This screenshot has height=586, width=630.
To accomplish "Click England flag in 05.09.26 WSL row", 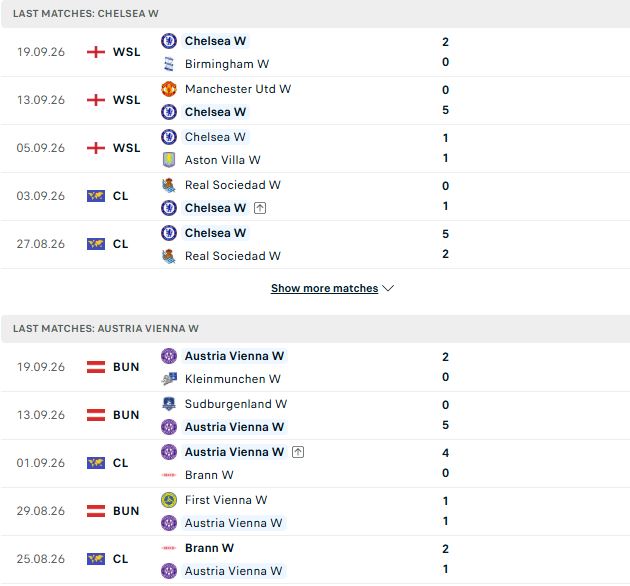I will (x=96, y=148).
